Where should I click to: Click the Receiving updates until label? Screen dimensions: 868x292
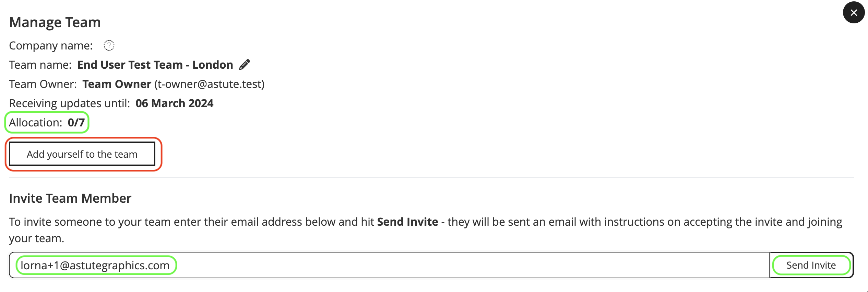pyautogui.click(x=69, y=103)
